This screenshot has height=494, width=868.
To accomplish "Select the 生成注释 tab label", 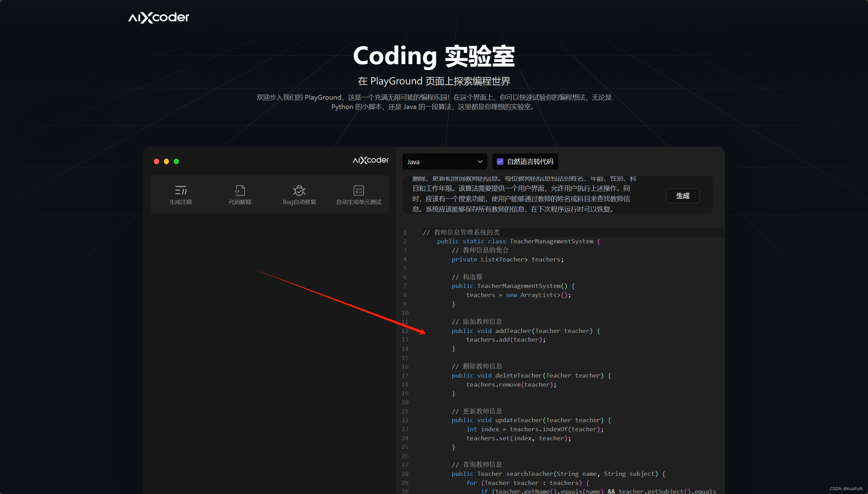I will pos(181,202).
